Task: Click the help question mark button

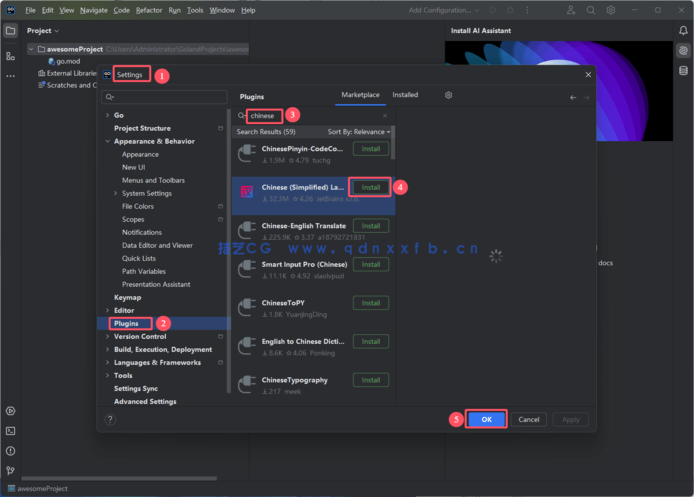Action: (110, 420)
